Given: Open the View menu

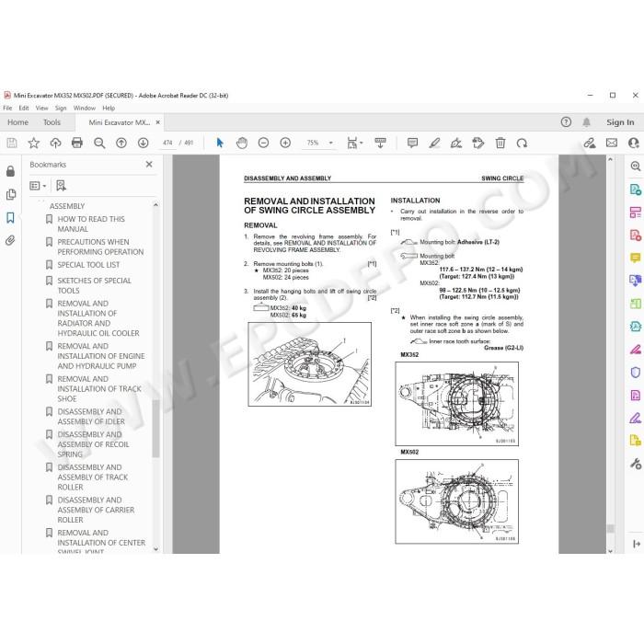Looking at the screenshot, I should pyautogui.click(x=41, y=108).
